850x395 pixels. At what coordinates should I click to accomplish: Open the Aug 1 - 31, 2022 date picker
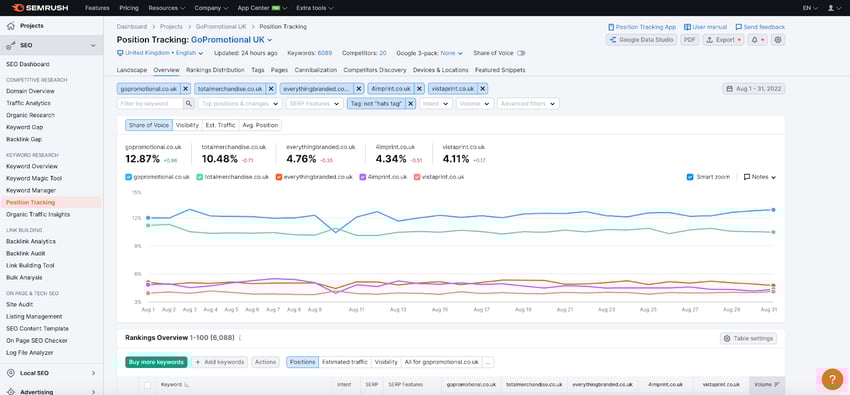pos(754,89)
